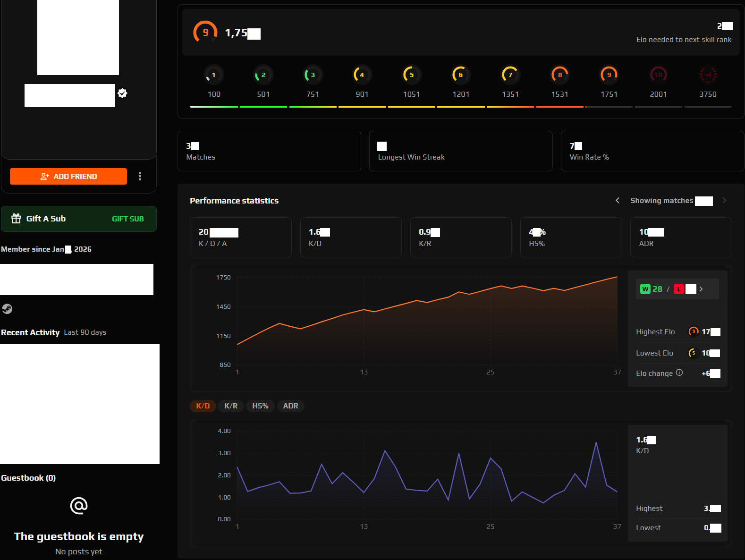Show next matches with right chevron

coord(724,201)
